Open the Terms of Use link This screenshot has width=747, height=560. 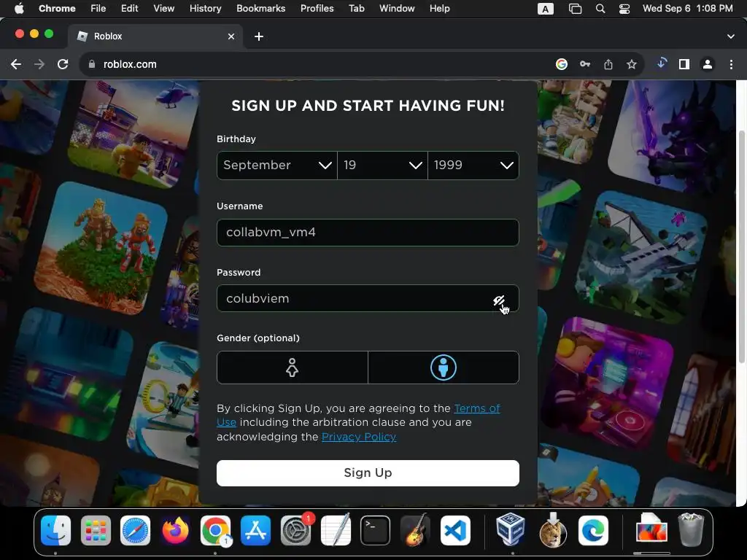tap(477, 408)
